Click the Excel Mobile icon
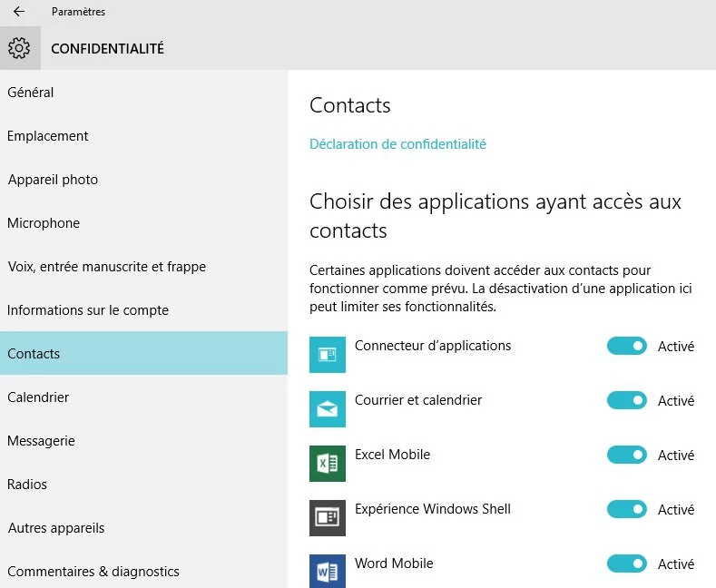The width and height of the screenshot is (716, 588). point(328,464)
